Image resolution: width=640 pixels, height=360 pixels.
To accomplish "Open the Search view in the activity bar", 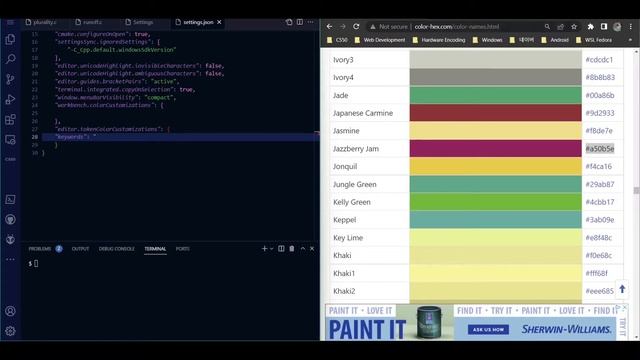I will [10, 59].
